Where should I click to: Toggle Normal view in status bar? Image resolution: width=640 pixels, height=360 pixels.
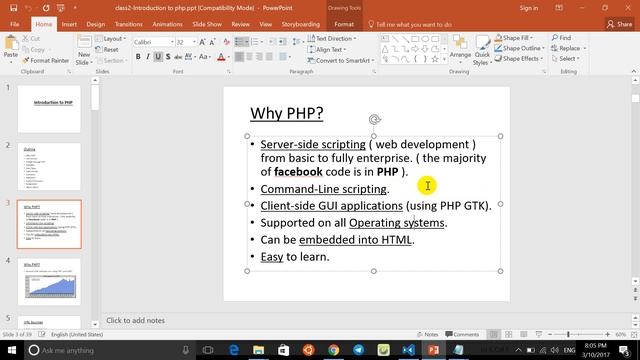click(493, 334)
